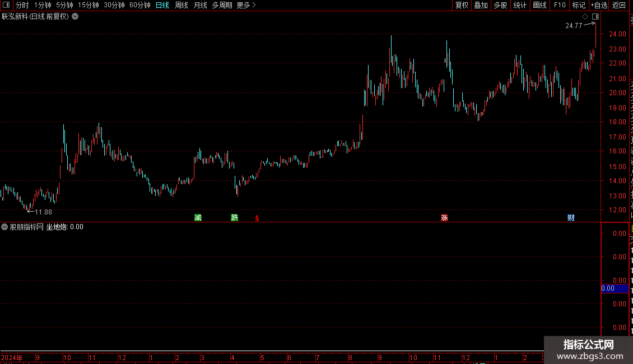Click the 12.00 price axis label

tap(618, 210)
